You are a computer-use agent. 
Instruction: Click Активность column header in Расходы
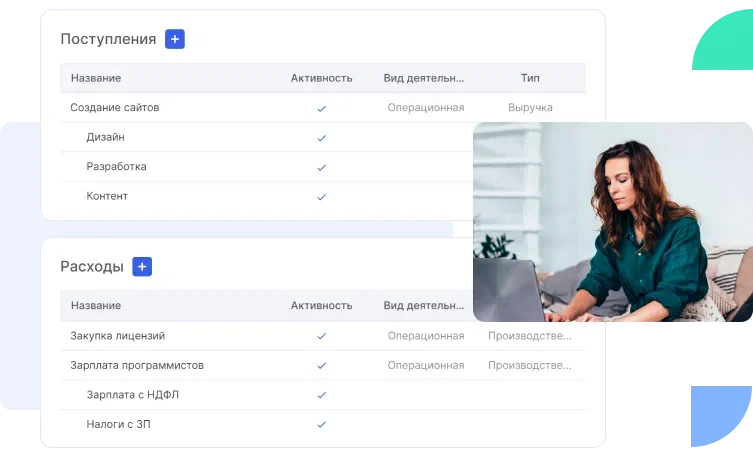click(321, 306)
